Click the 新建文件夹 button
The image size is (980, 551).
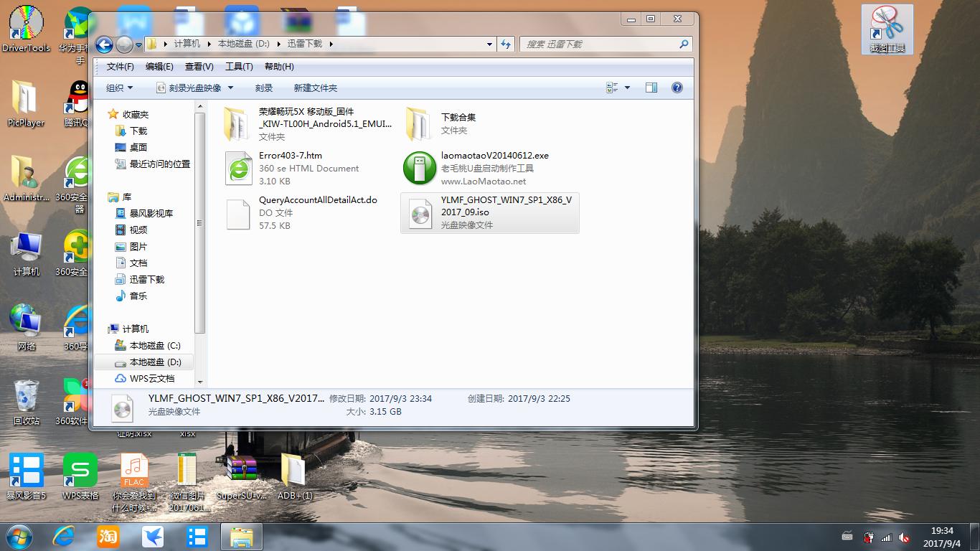[314, 87]
